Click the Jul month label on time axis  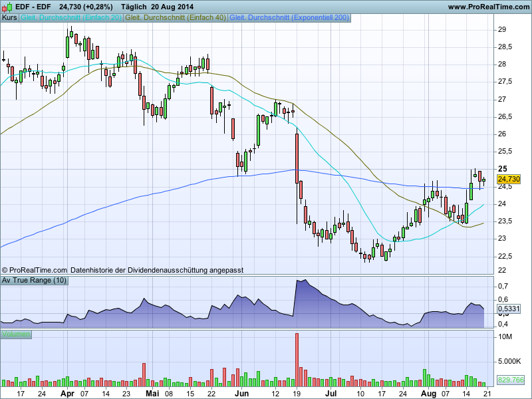coord(331,394)
